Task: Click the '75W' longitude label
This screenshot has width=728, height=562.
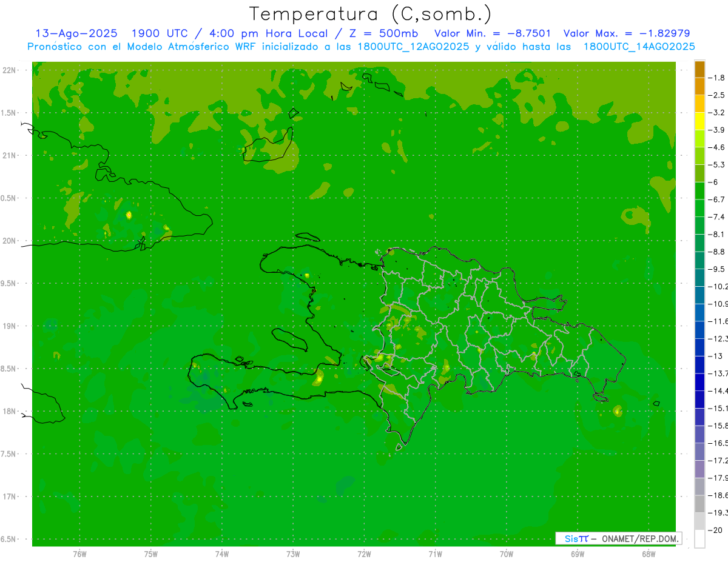Action: [x=151, y=554]
